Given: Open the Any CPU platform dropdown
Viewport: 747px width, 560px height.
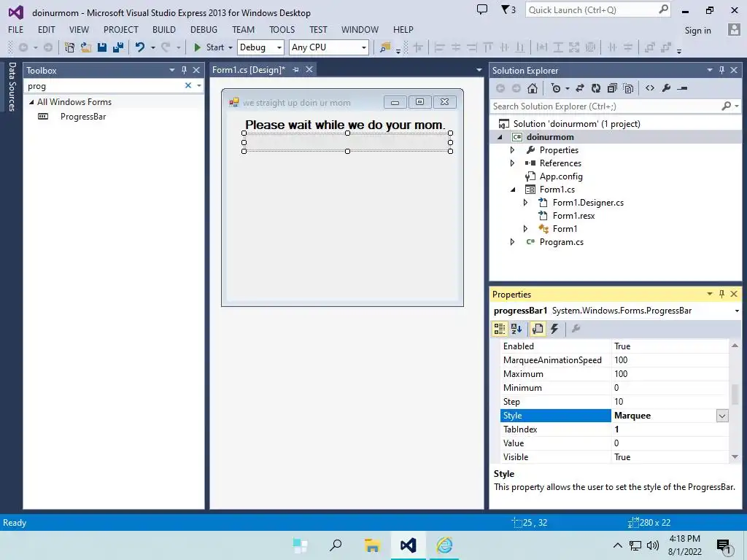Looking at the screenshot, I should click(363, 47).
